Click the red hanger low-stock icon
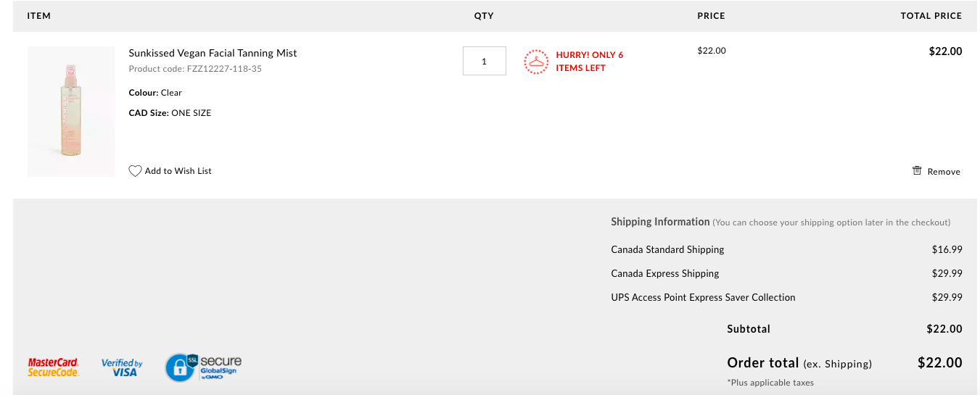This screenshot has width=980, height=395. pos(536,62)
